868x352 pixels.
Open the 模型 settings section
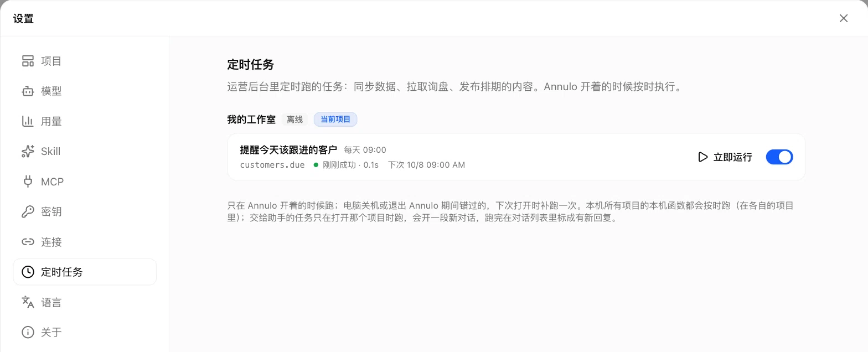[x=85, y=91]
